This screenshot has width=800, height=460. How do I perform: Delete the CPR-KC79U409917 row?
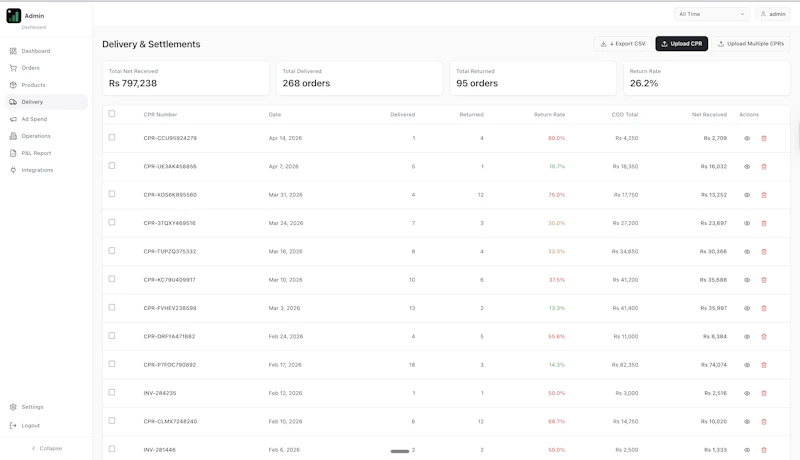[764, 280]
